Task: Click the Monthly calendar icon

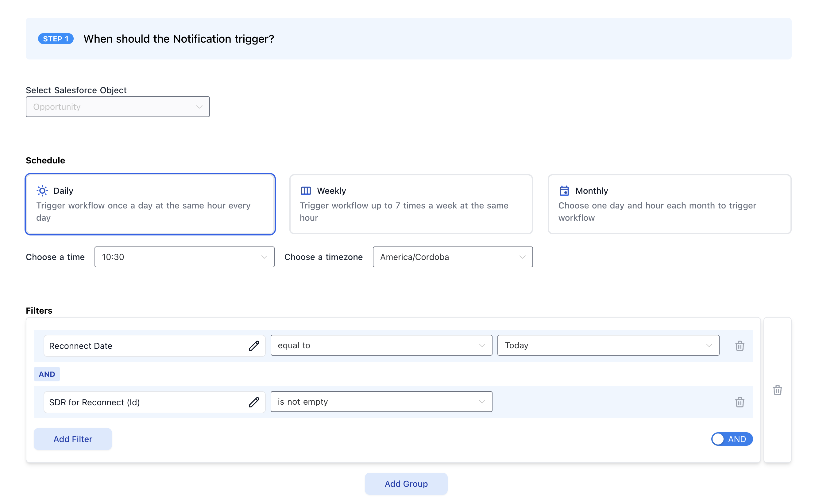Action: [x=564, y=191]
